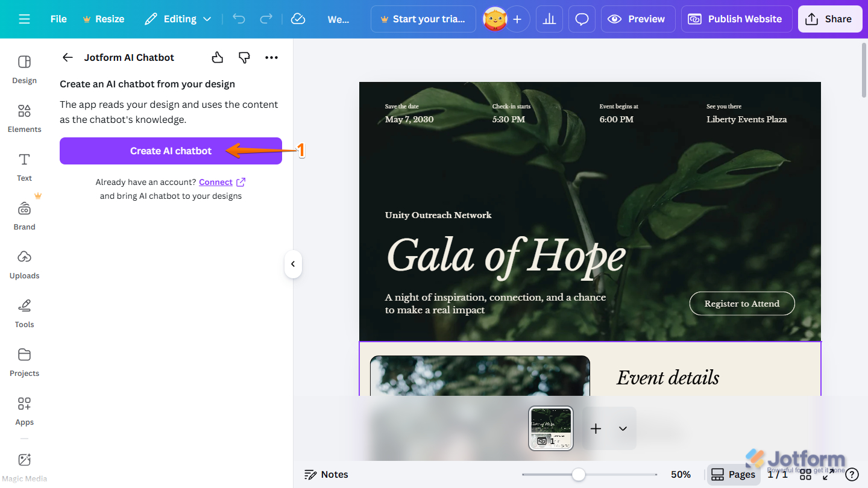
Task: View design insights via the chart icon
Action: (549, 19)
